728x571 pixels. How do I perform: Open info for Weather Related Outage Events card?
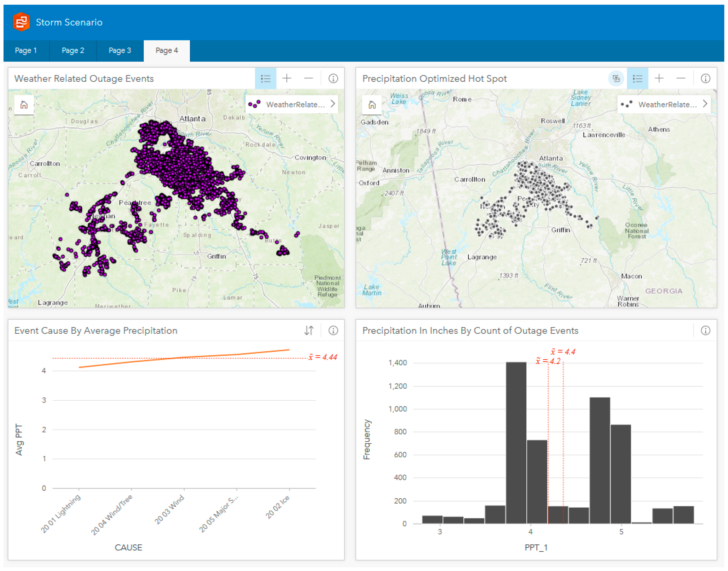(x=333, y=79)
